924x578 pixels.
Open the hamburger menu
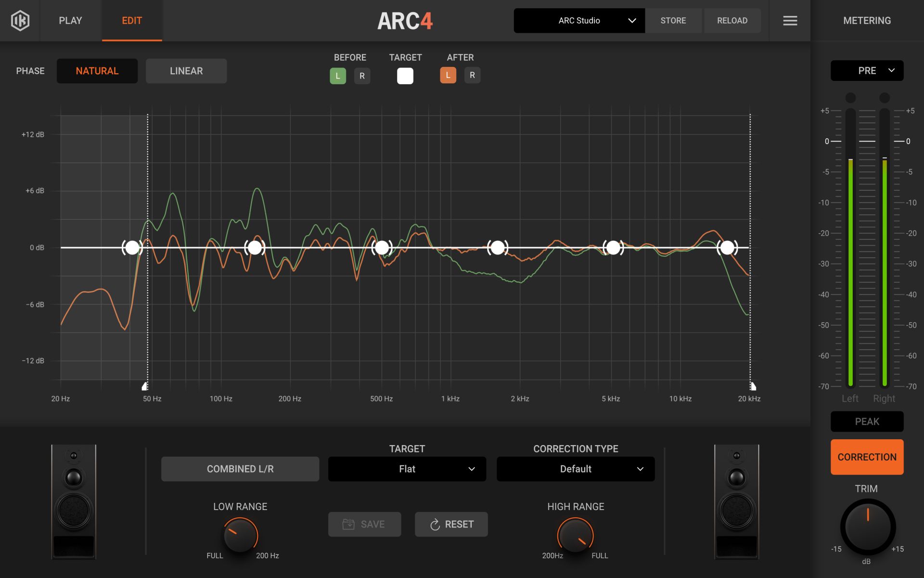point(789,20)
